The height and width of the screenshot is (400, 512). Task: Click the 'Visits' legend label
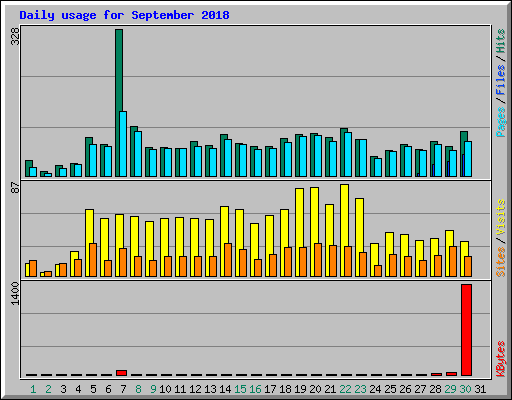point(500,217)
